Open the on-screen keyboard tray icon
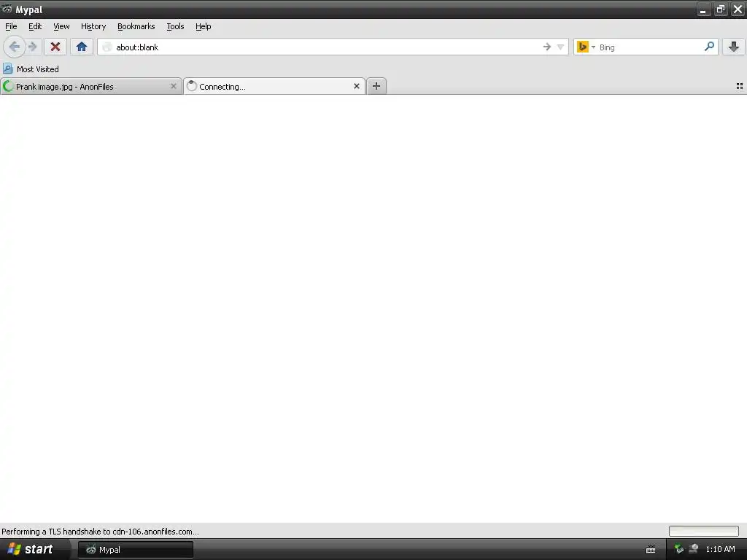 point(651,550)
